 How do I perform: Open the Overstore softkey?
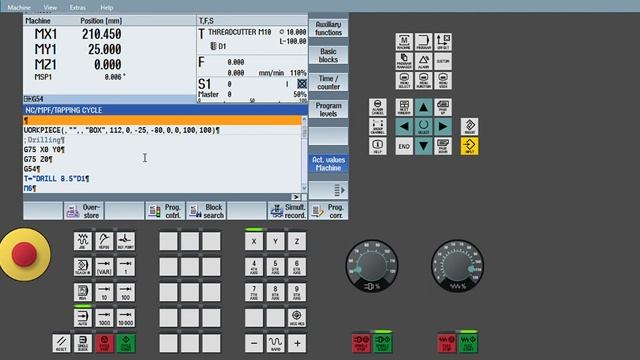84,211
